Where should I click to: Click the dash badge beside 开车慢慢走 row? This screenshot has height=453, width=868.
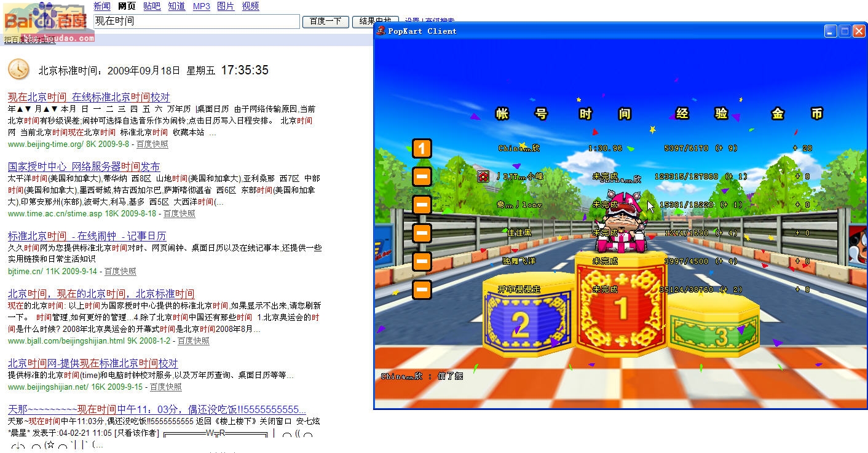tap(422, 290)
